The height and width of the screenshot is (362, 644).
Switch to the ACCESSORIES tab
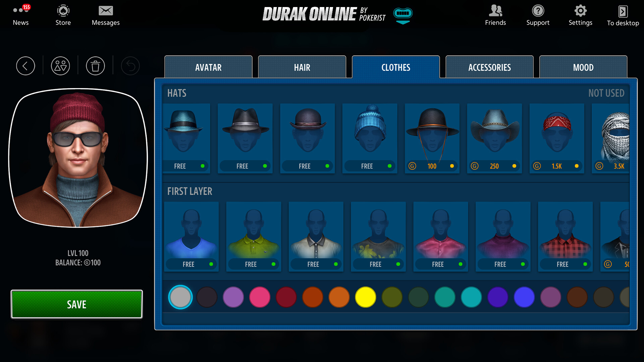(x=489, y=67)
